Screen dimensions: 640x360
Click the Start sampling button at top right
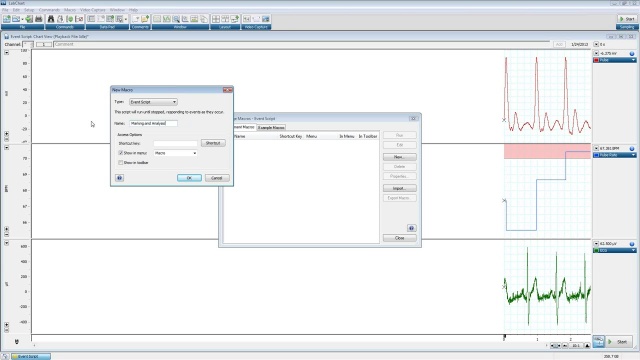[627, 19]
